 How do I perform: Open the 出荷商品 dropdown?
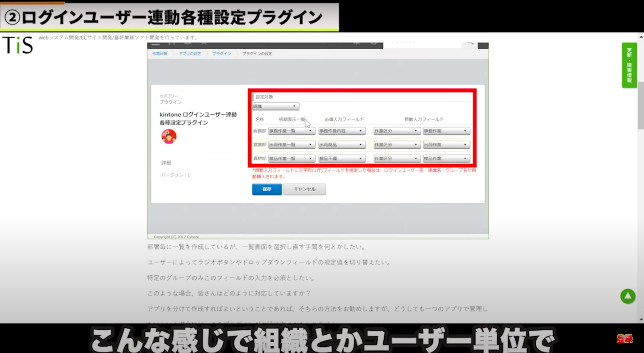(x=342, y=145)
